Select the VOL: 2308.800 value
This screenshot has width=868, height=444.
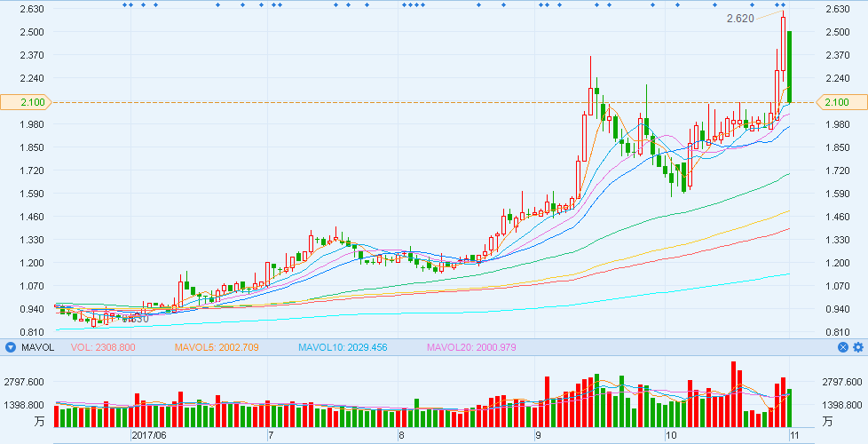103,348
